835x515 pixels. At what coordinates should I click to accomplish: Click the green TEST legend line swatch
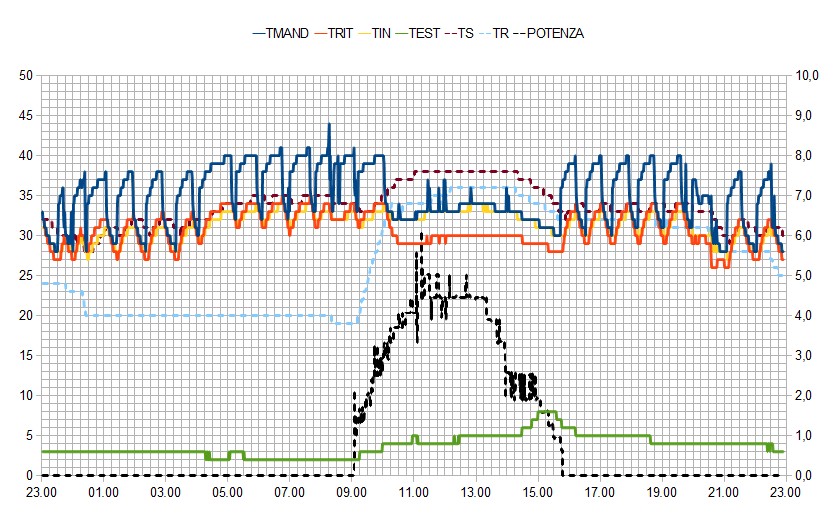(x=403, y=33)
